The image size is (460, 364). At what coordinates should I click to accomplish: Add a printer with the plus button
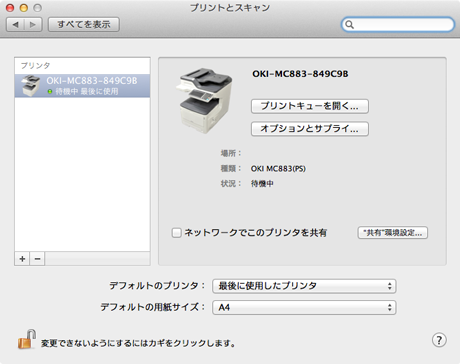(22, 259)
